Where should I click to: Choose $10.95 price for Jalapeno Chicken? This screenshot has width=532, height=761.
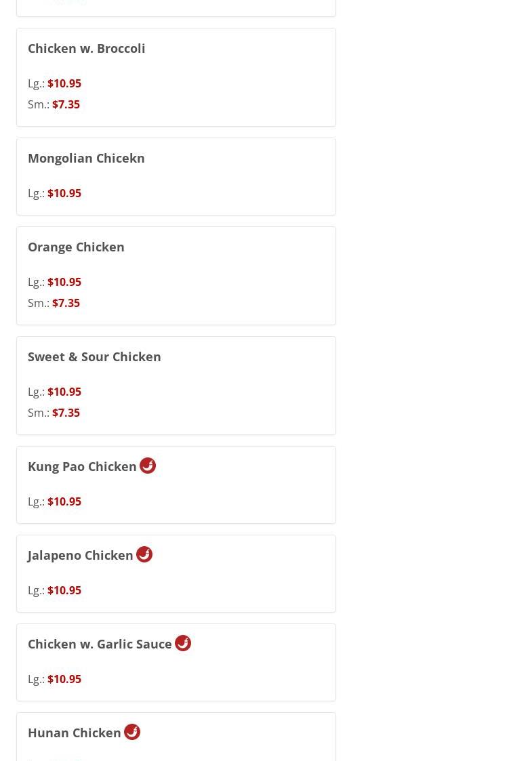(64, 590)
